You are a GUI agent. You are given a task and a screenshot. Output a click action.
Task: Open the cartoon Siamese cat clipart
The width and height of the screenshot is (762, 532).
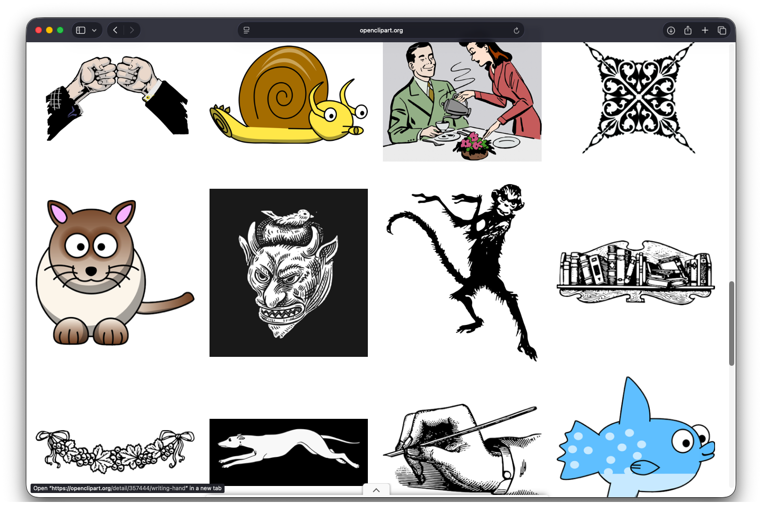pyautogui.click(x=115, y=273)
